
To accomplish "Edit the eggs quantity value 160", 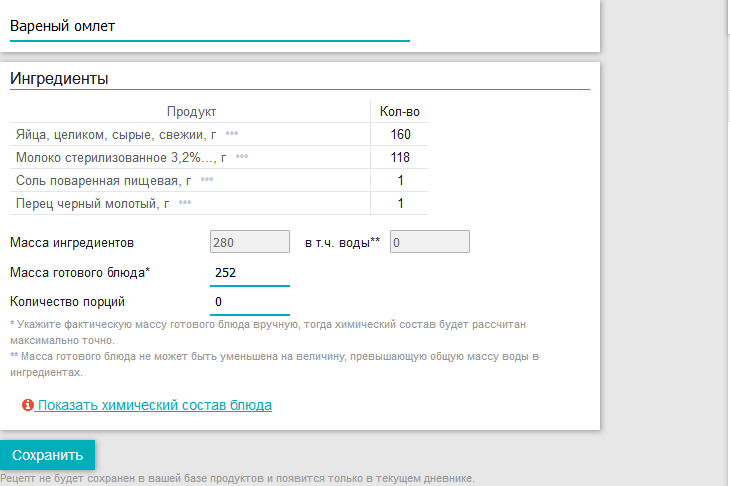I will coord(400,134).
